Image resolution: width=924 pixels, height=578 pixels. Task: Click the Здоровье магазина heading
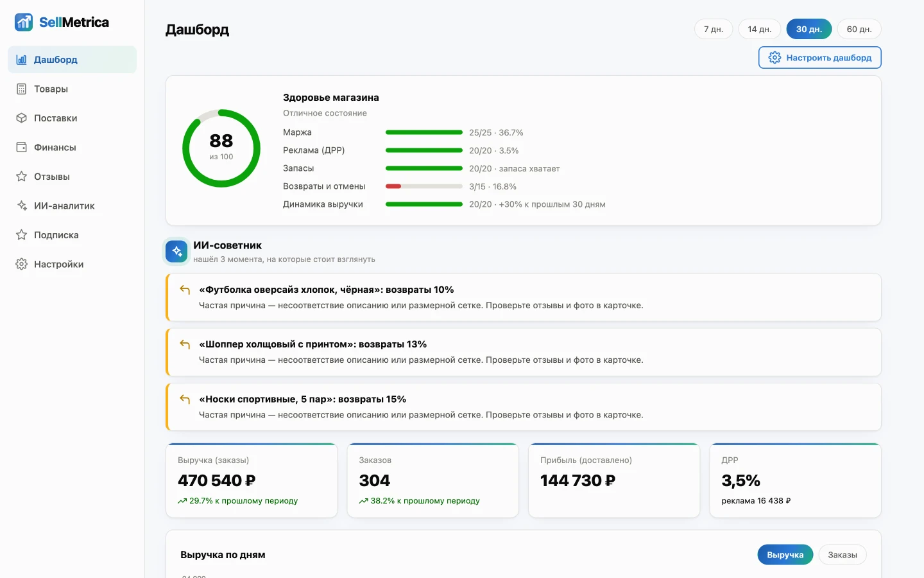click(x=331, y=98)
